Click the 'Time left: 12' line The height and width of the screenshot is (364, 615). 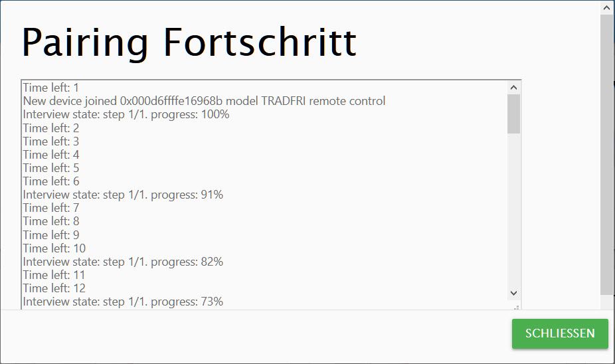click(54, 288)
